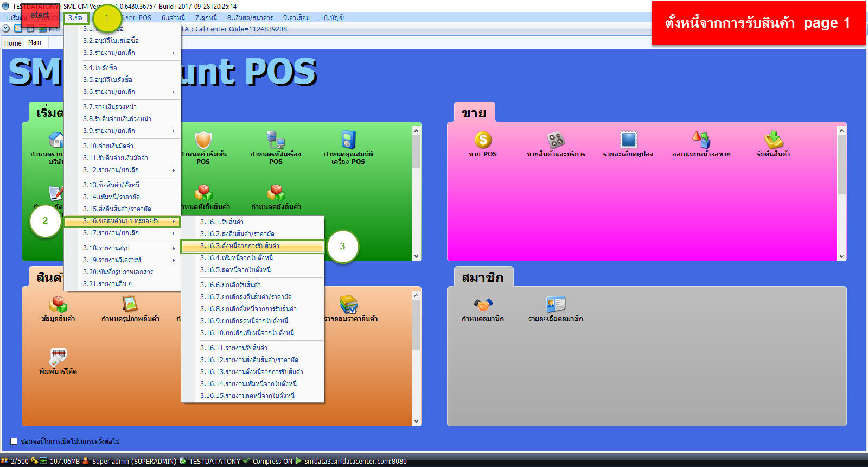This screenshot has width=868, height=467.
Task: Click the Super admin user icon
Action: tap(86, 461)
